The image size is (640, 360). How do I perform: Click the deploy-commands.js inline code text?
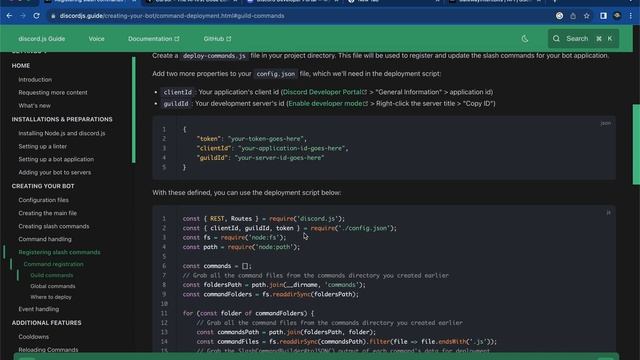214,56
